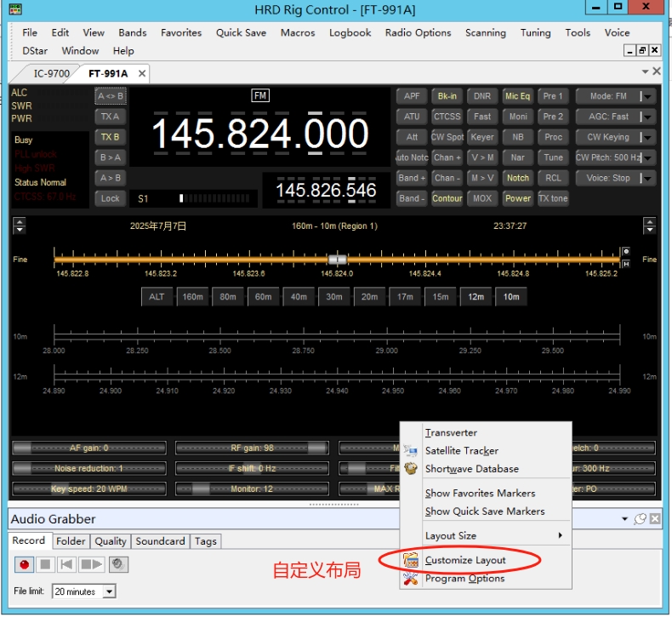Image resolution: width=672 pixels, height=617 pixels.
Task: Toggle the Lock button
Action: 111,198
